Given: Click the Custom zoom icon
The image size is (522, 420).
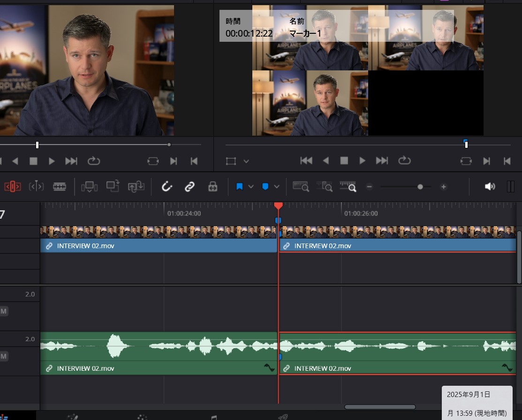Looking at the screenshot, I should 348,186.
